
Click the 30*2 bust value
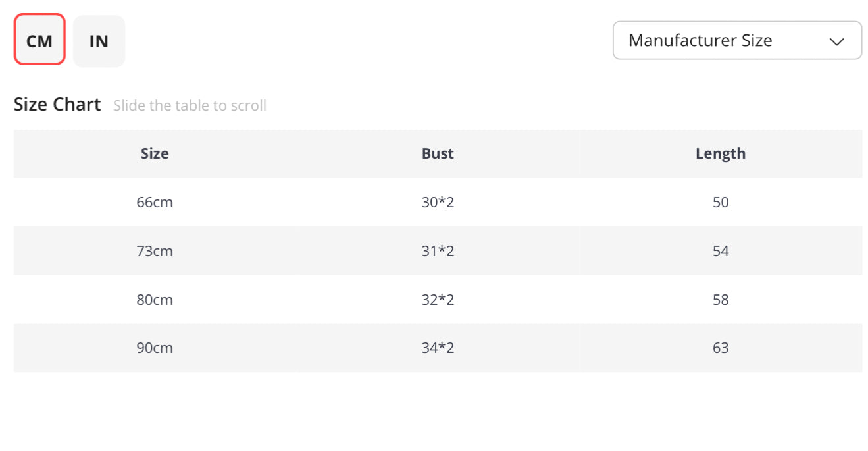pos(438,202)
